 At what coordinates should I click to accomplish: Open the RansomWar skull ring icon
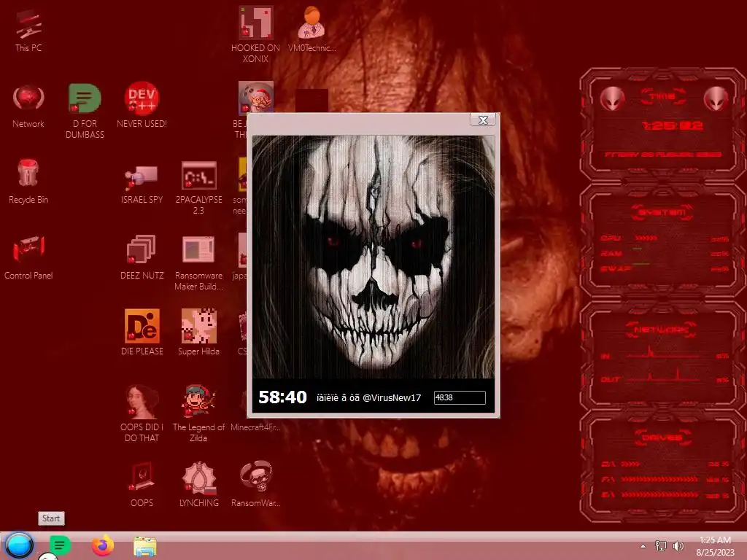click(255, 484)
